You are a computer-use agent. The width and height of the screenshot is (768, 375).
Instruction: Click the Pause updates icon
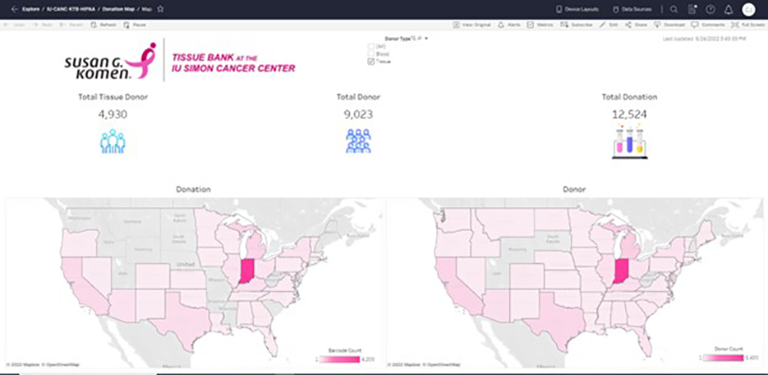tap(127, 24)
